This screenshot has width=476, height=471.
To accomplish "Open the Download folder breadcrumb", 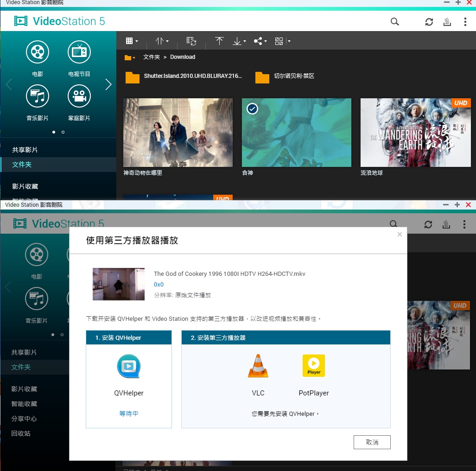I will pyautogui.click(x=182, y=57).
